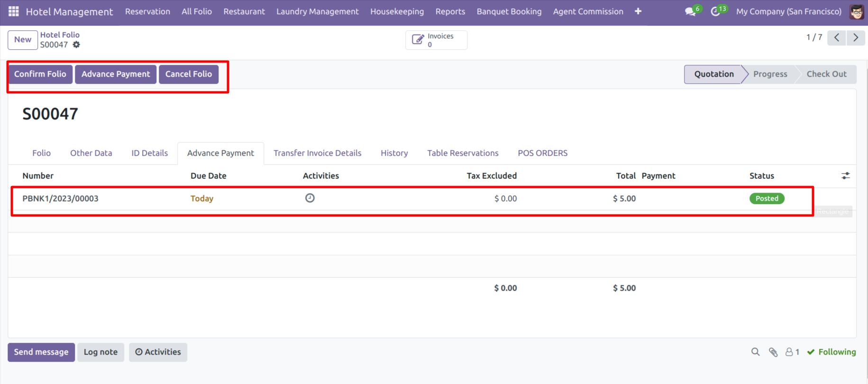Click the activity clock in payment row
The height and width of the screenshot is (384, 868).
(x=310, y=198)
